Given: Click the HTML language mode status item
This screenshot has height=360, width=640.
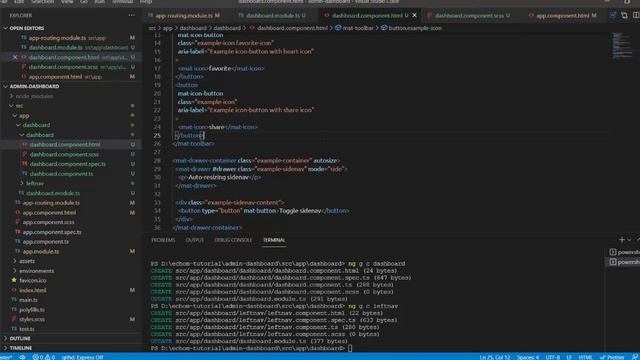Looking at the screenshot, I should coord(585,357).
